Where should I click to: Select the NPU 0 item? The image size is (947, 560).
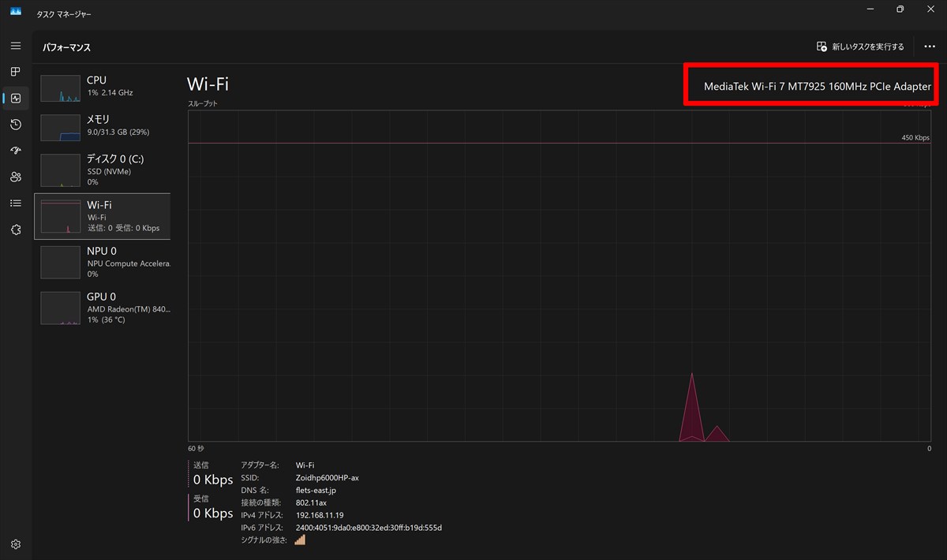[103, 262]
